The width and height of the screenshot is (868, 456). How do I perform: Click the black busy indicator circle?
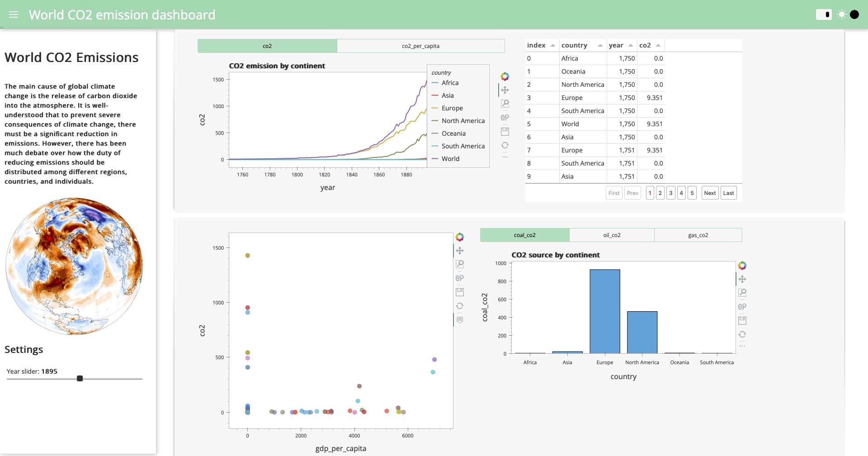click(854, 14)
